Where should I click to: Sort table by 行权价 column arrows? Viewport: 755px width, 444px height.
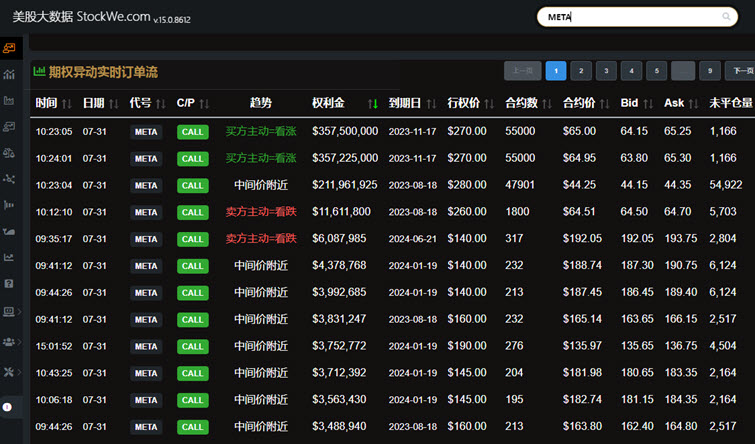point(489,104)
